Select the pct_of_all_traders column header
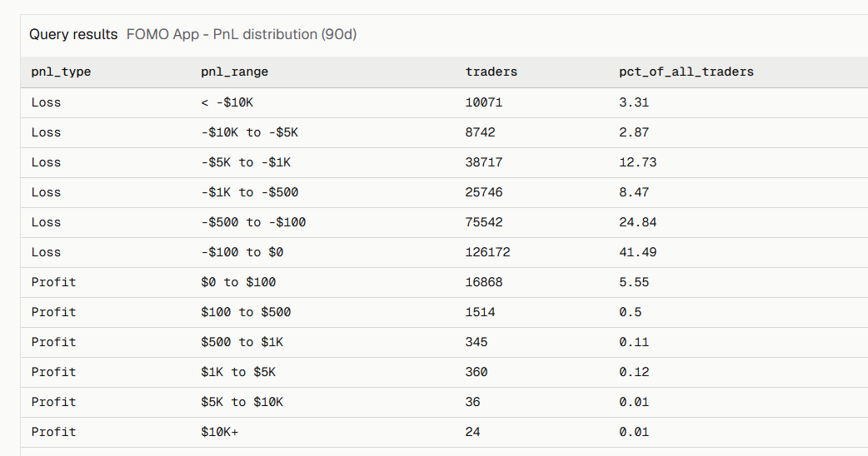The width and height of the screenshot is (868, 456). tap(686, 72)
